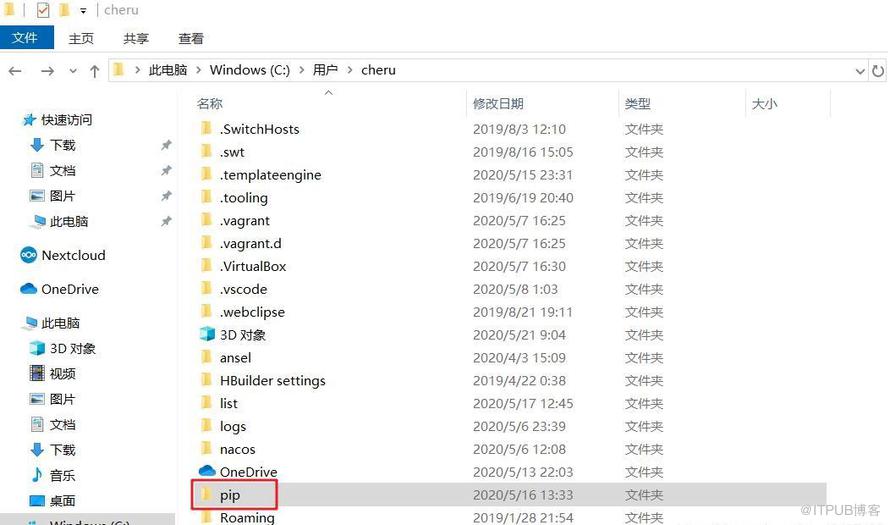Select the pip folder

(230, 495)
